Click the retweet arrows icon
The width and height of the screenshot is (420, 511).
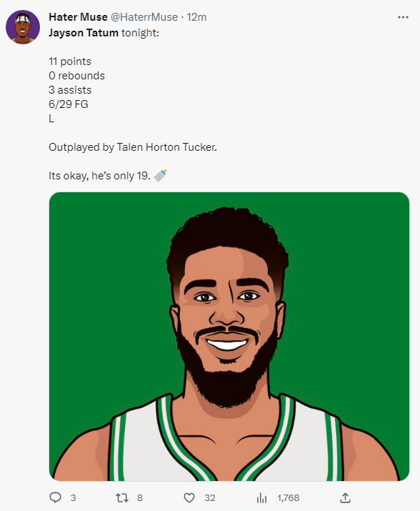click(122, 497)
